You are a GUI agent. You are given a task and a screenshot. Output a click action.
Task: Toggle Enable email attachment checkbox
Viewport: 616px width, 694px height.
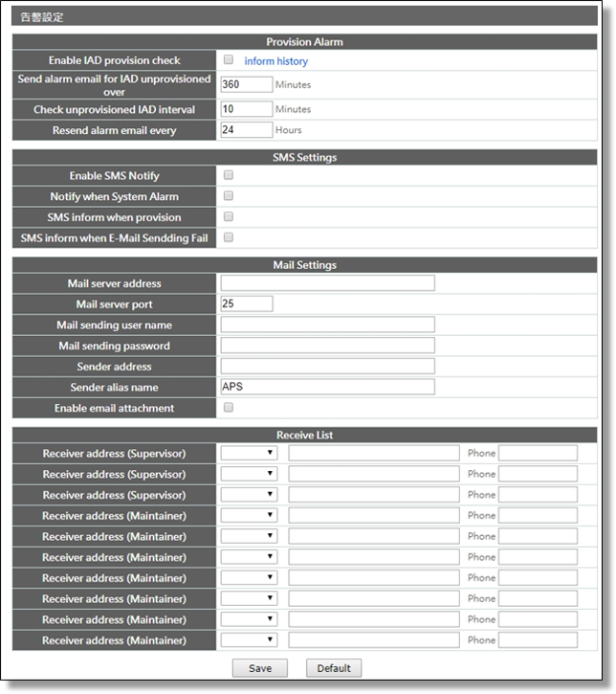coord(229,408)
